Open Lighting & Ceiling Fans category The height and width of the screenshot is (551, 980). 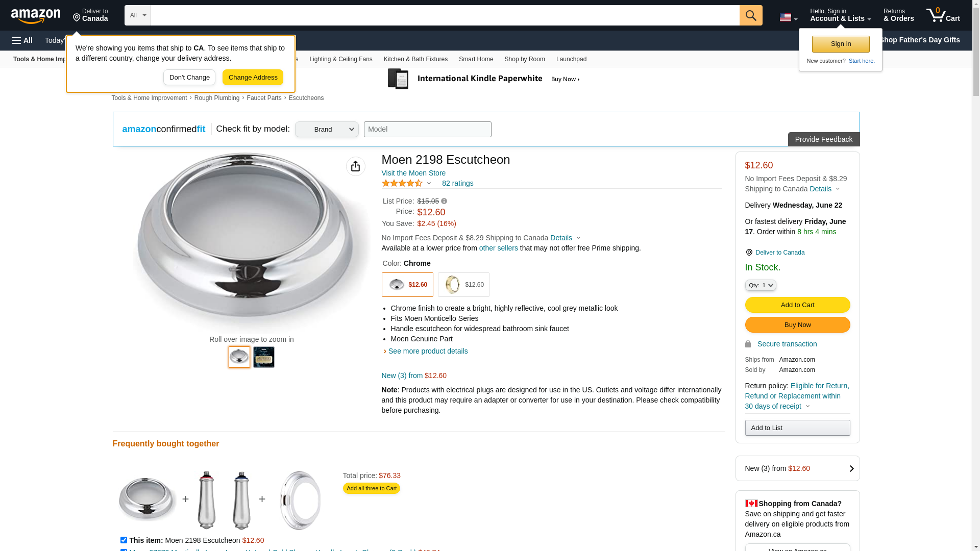click(340, 59)
